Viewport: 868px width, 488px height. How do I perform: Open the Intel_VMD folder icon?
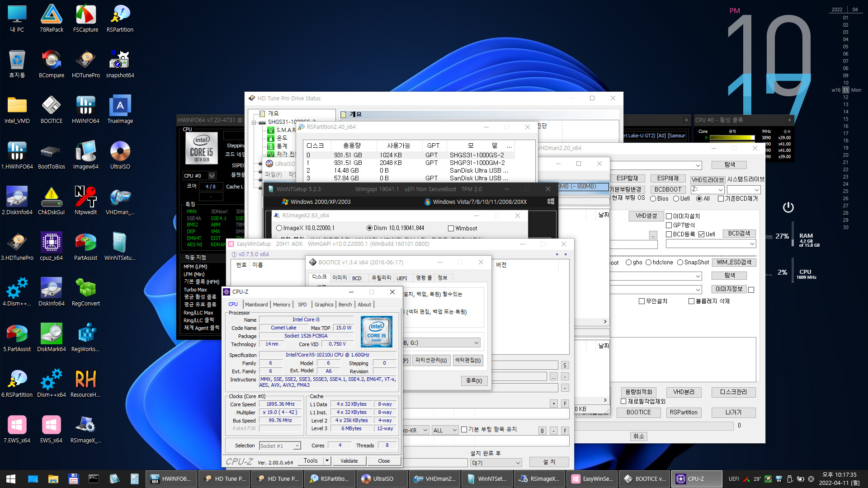click(17, 110)
